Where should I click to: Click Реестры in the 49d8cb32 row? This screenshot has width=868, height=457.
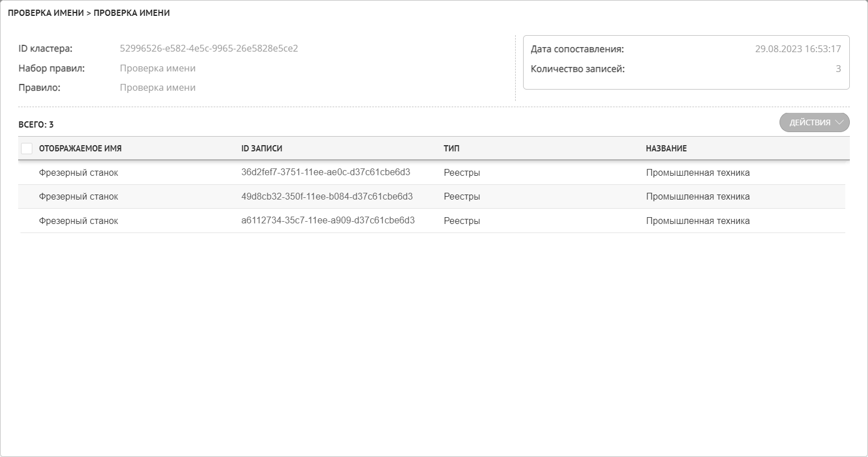tap(462, 197)
